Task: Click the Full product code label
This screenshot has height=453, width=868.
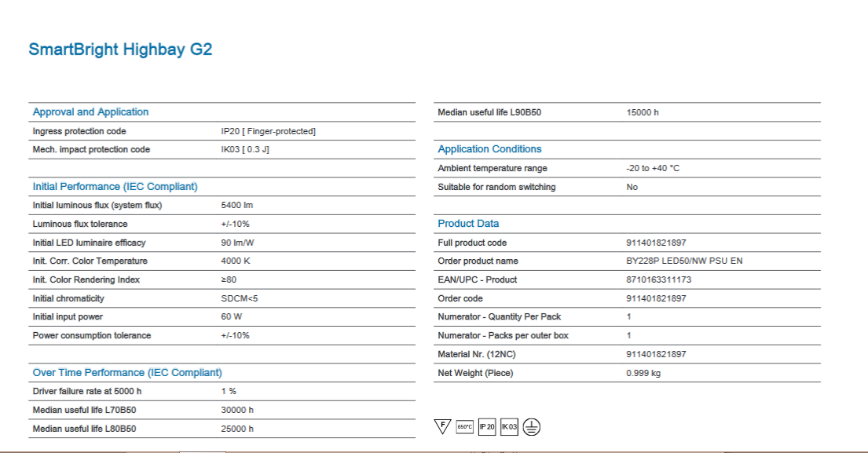Action: (472, 243)
